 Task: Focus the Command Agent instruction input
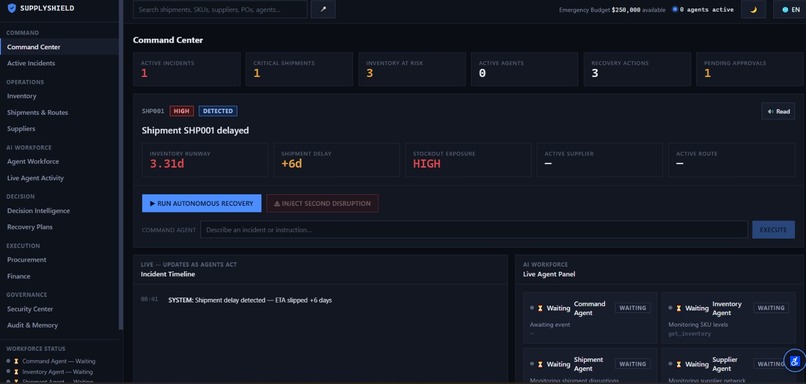pyautogui.click(x=474, y=230)
